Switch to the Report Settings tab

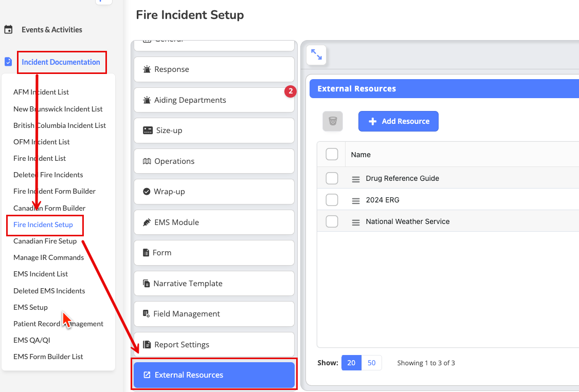(214, 345)
